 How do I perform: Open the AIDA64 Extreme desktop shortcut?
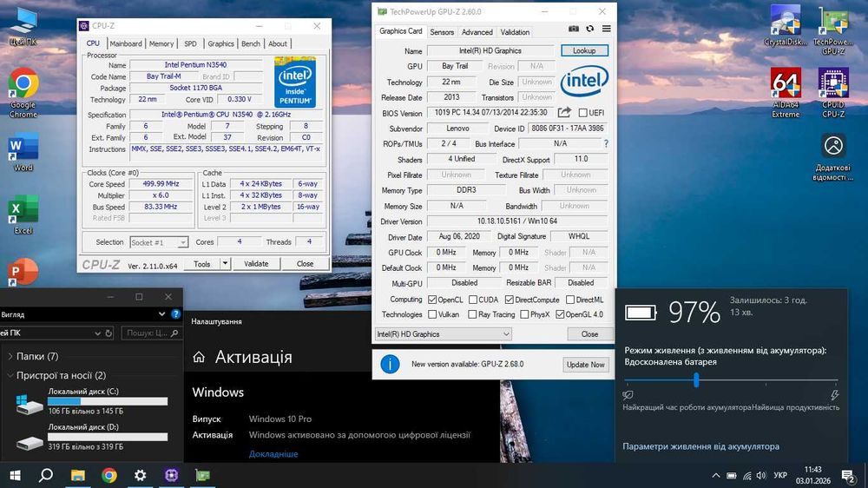click(786, 93)
